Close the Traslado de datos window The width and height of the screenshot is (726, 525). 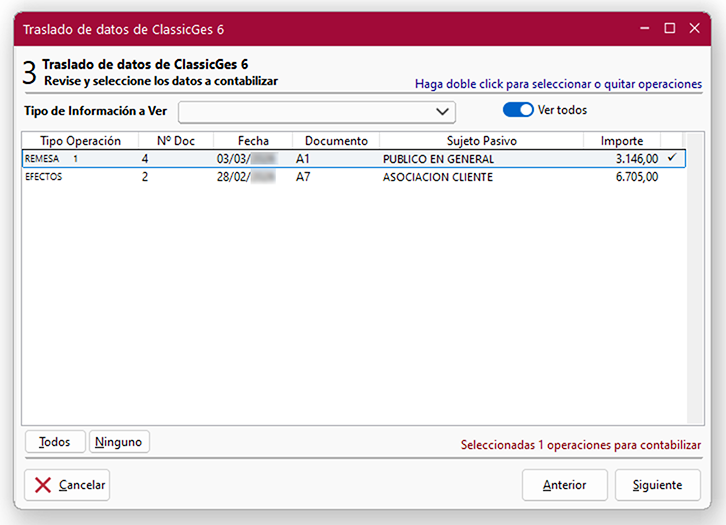pos(695,28)
